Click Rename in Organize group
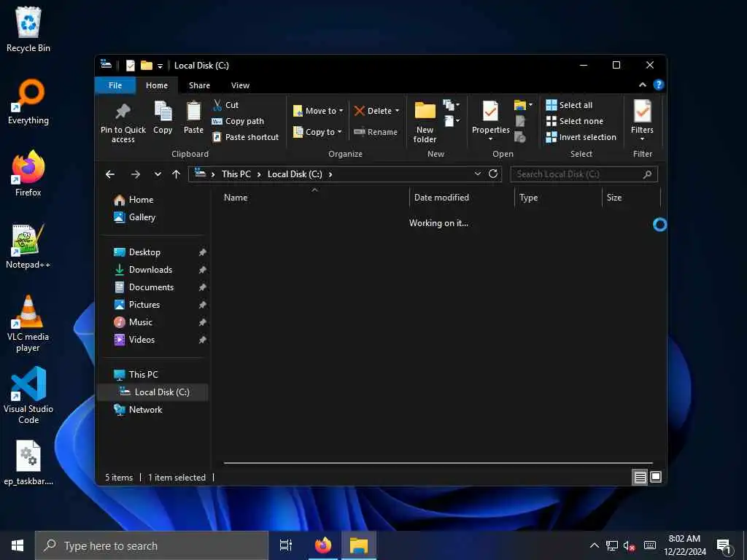 [x=376, y=132]
